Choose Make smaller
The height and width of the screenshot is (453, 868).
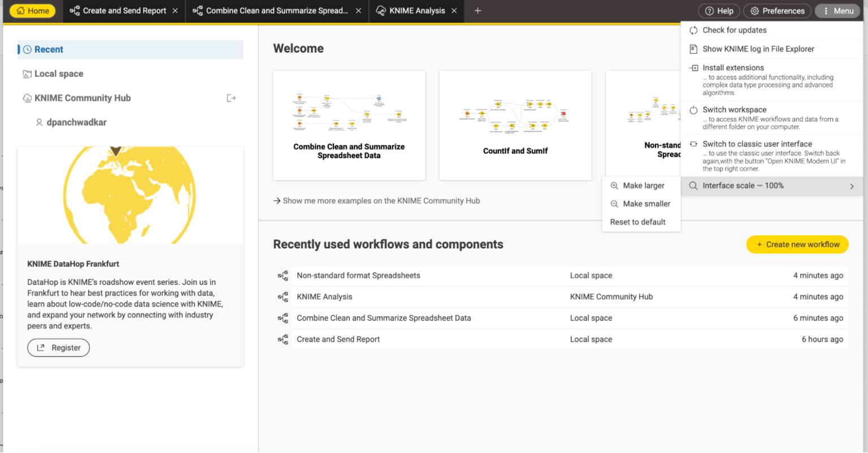click(x=641, y=204)
